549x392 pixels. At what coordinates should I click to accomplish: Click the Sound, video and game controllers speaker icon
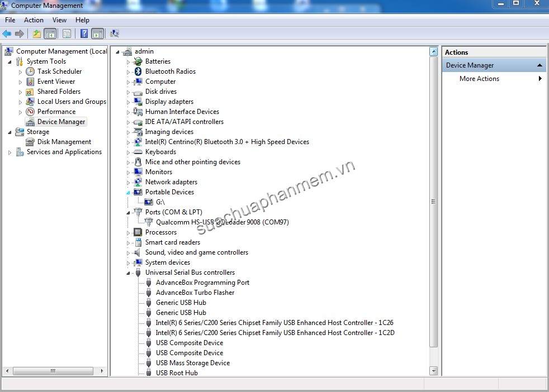138,252
